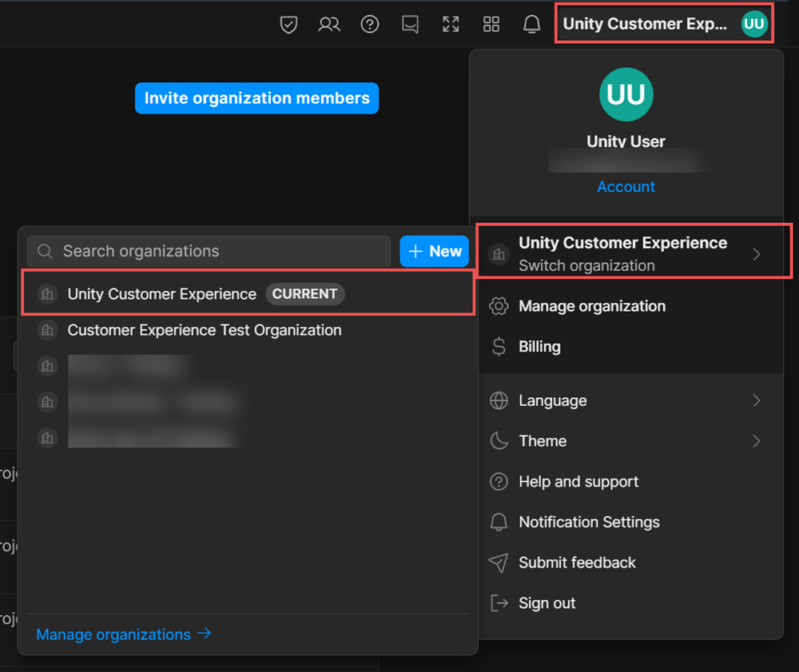Click the magnifier icon in organization search

click(x=45, y=251)
